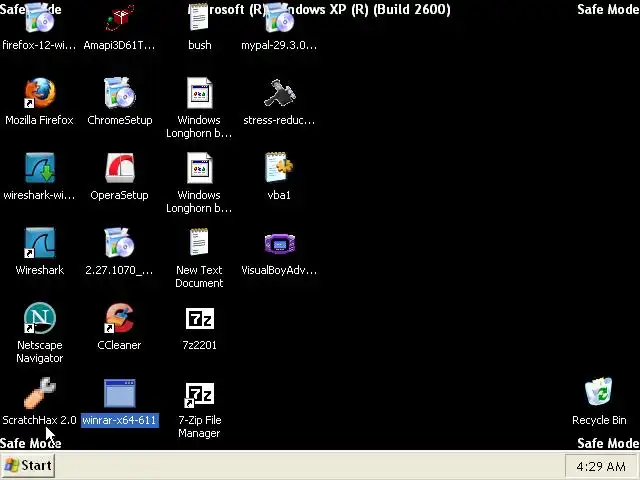The height and width of the screenshot is (480, 640).
Task: Select the 7-Zip File Manager shortcut
Action: coord(200,394)
